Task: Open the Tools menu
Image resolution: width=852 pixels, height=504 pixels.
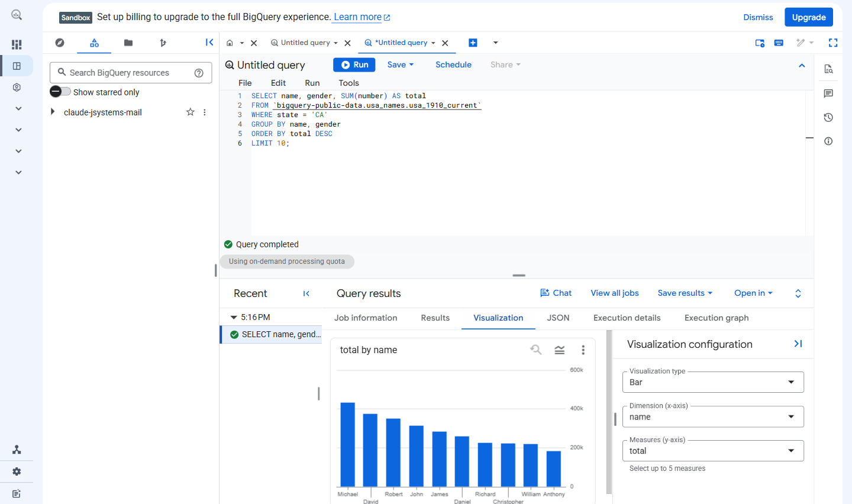Action: click(x=348, y=83)
